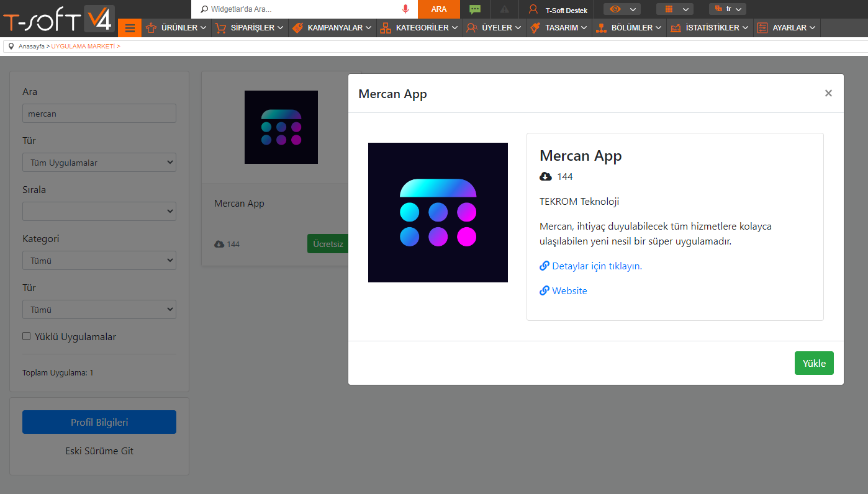This screenshot has height=494, width=868.
Task: Click the green Ücretsiz button
Action: [x=328, y=244]
